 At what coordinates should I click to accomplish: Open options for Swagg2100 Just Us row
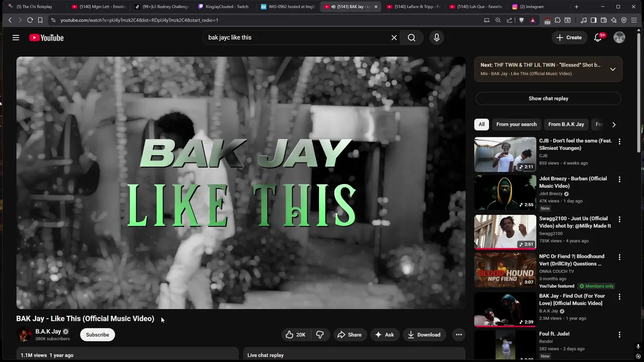coord(619,220)
